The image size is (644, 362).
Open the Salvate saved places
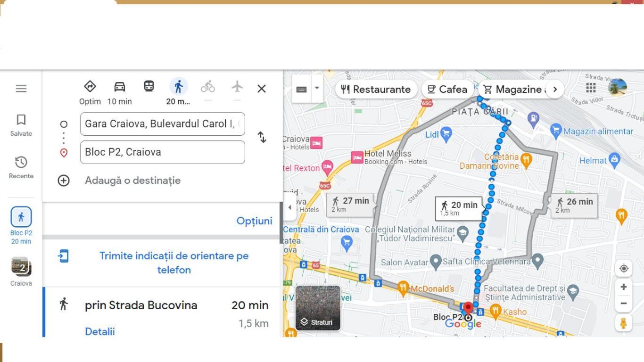click(x=21, y=125)
